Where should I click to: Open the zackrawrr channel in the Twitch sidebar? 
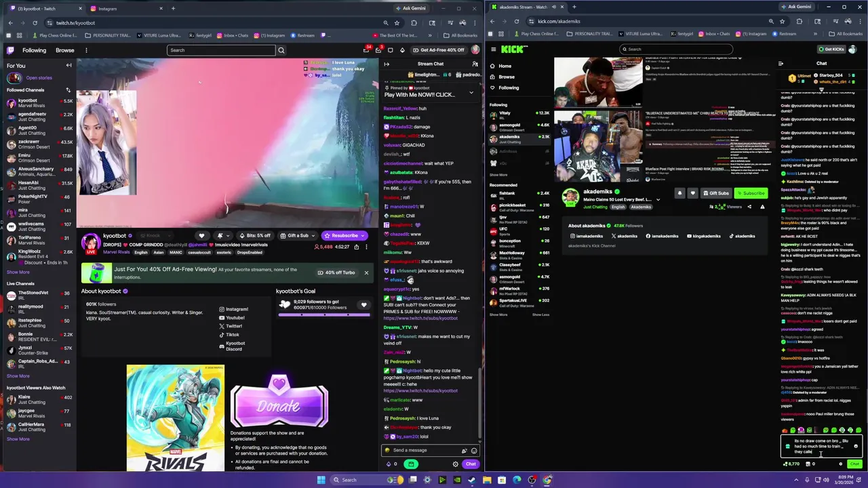coord(38,144)
